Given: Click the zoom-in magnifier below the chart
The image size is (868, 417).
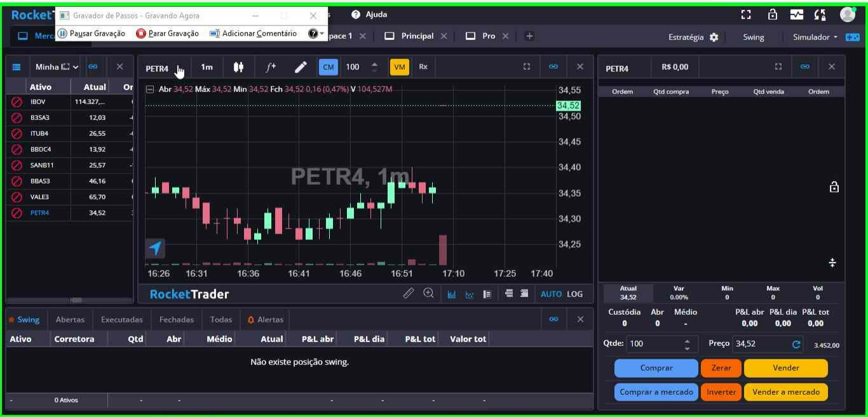Looking at the screenshot, I should [x=429, y=293].
